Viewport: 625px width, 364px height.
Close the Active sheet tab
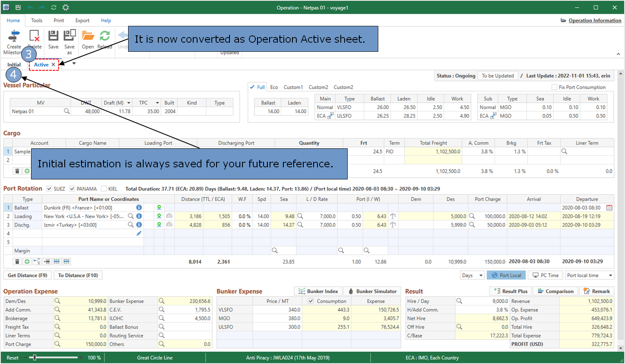[53, 65]
